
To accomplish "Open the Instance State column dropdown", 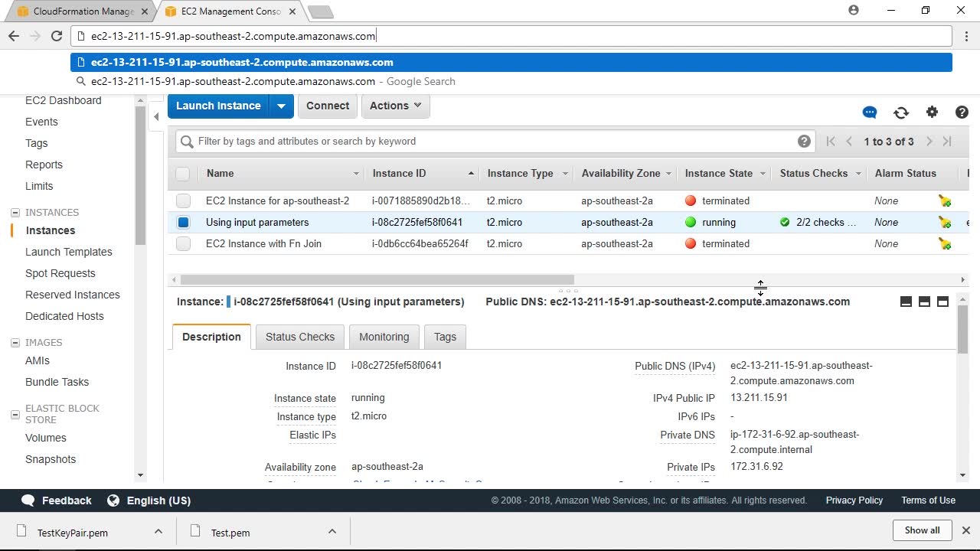I will click(763, 174).
